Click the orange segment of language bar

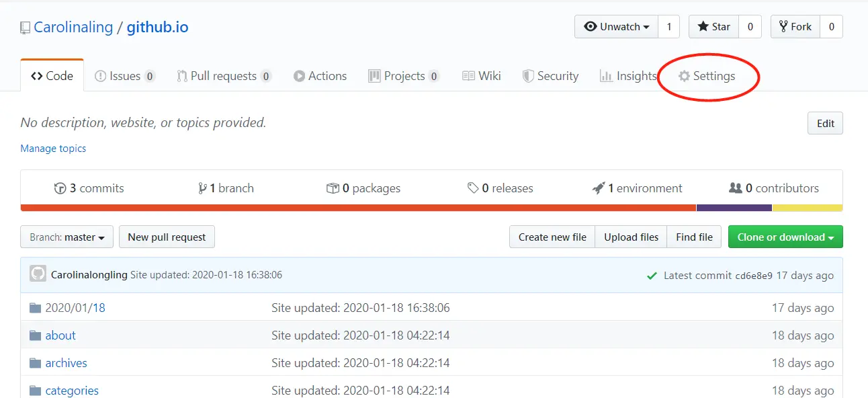click(358, 208)
